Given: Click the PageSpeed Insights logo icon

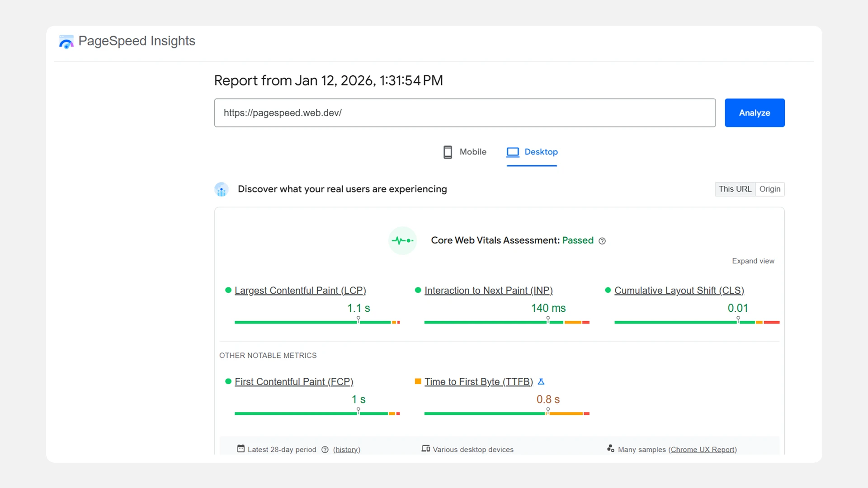Looking at the screenshot, I should [66, 42].
